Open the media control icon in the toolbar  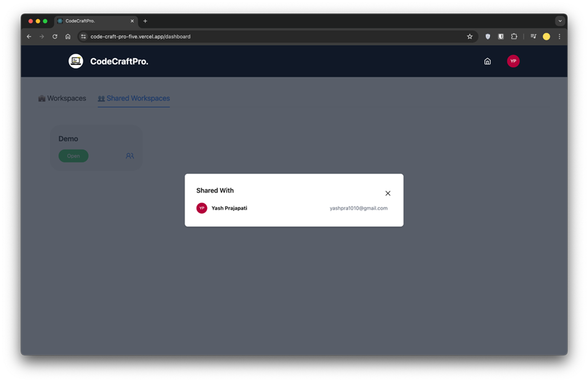coord(533,37)
